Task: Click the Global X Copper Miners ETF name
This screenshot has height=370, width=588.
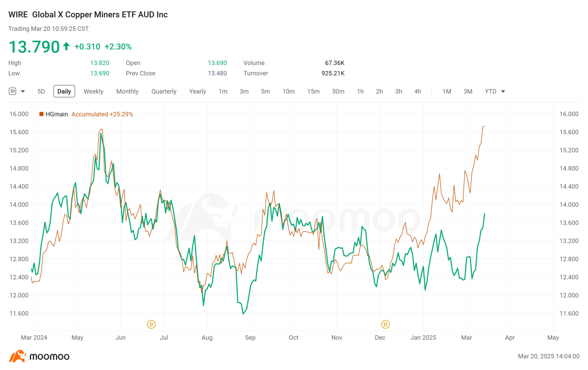Action: [x=100, y=15]
